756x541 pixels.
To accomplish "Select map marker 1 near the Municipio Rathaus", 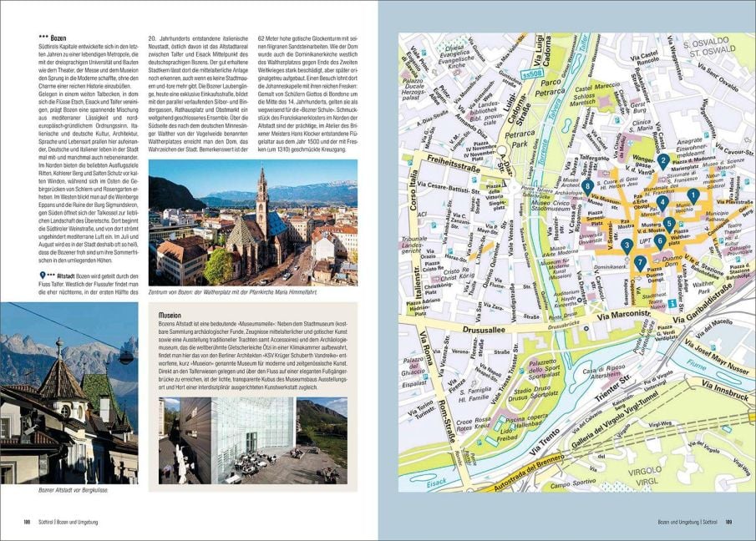I will (x=693, y=195).
